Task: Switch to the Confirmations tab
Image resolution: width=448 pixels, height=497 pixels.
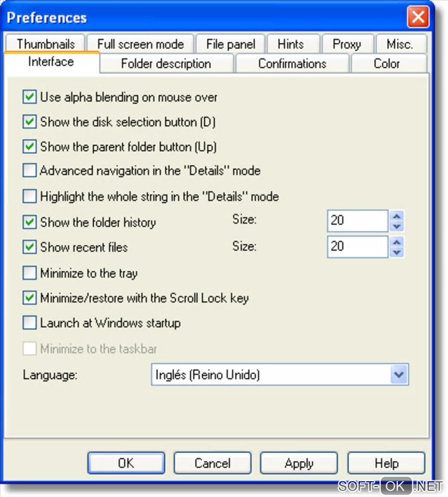Action: coord(292,63)
